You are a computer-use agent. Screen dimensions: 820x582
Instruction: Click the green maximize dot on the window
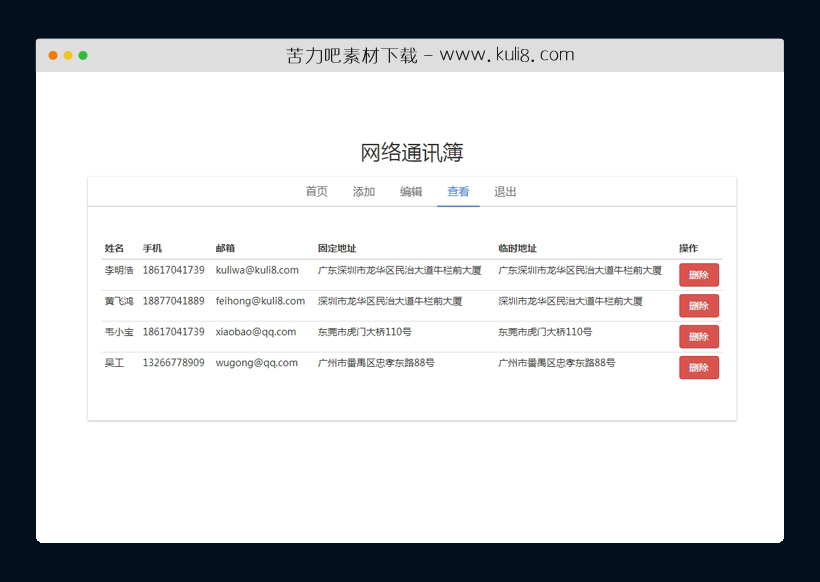84,56
